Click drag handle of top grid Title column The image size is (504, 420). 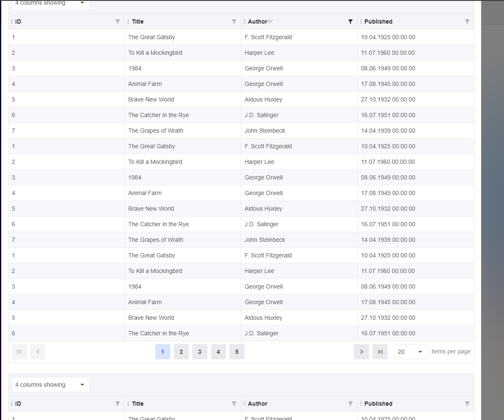128,21
